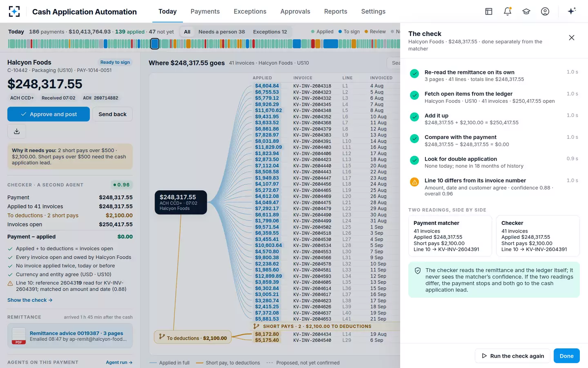Open the notifications bell
This screenshot has width=588, height=368.
(x=508, y=11)
